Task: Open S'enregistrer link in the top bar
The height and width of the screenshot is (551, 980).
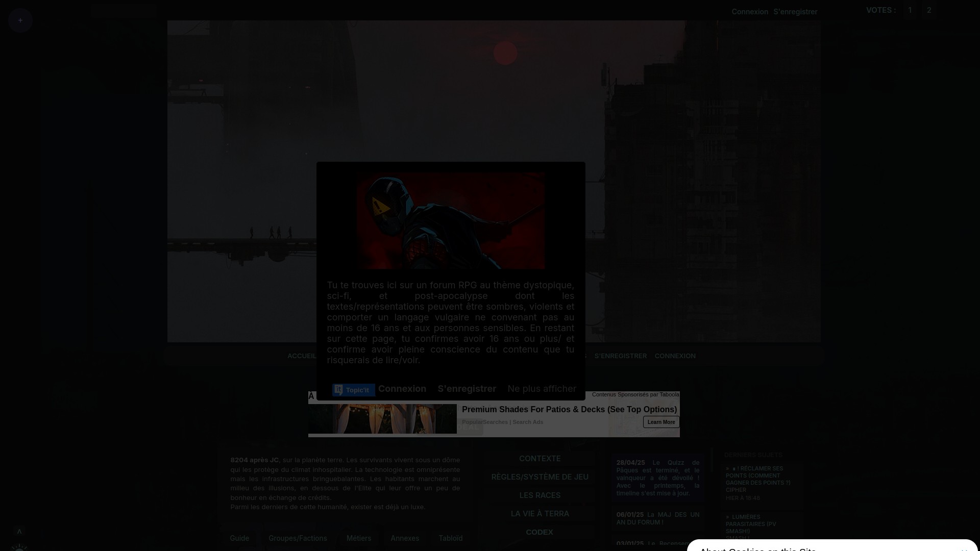Action: pos(795,12)
